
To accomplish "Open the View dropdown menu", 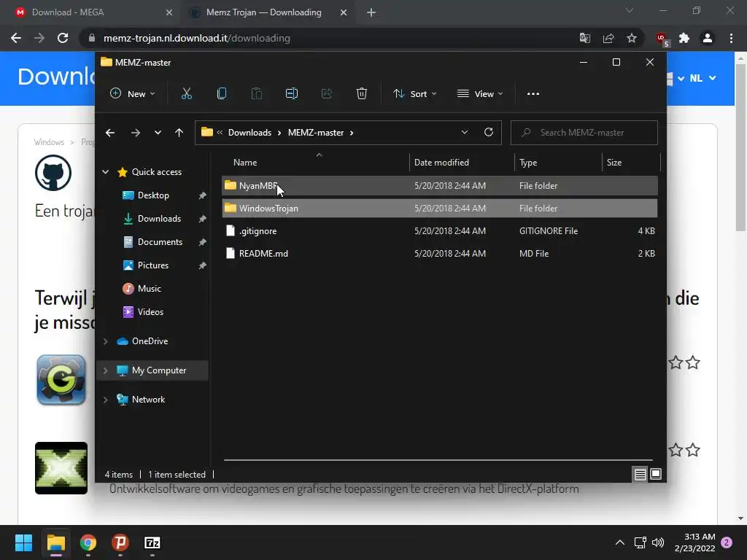I will point(480,94).
